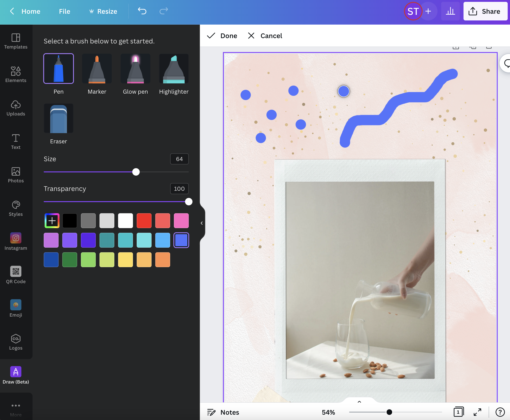The width and height of the screenshot is (510, 420).
Task: Drag the Size slider to adjust
Action: pyautogui.click(x=136, y=172)
